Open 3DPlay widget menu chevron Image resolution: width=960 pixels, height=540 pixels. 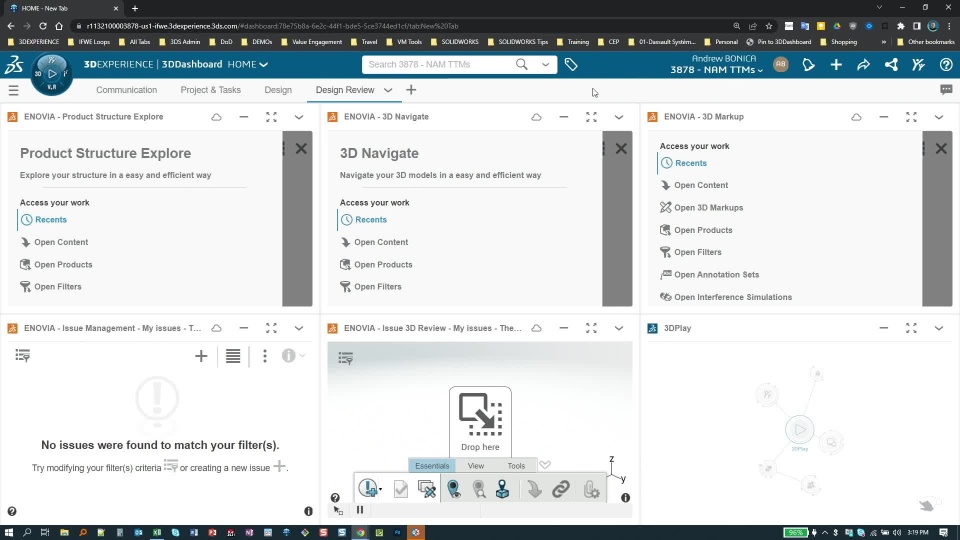coord(939,328)
